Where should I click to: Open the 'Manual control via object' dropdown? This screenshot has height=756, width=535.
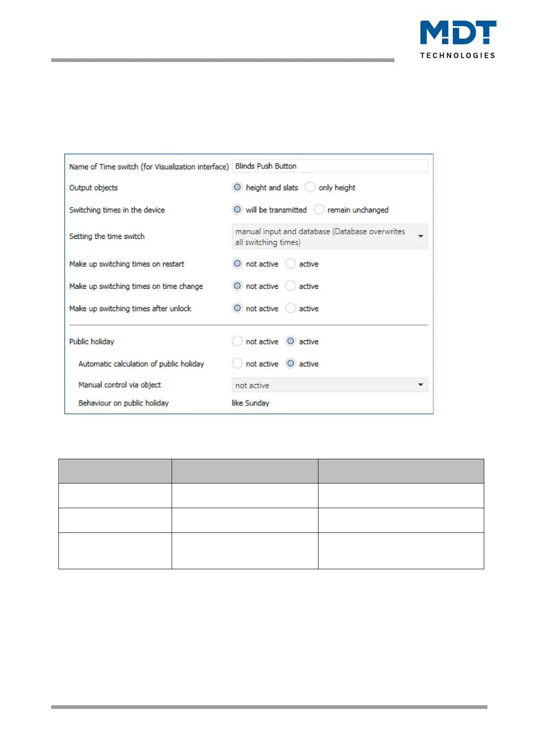tap(329, 385)
